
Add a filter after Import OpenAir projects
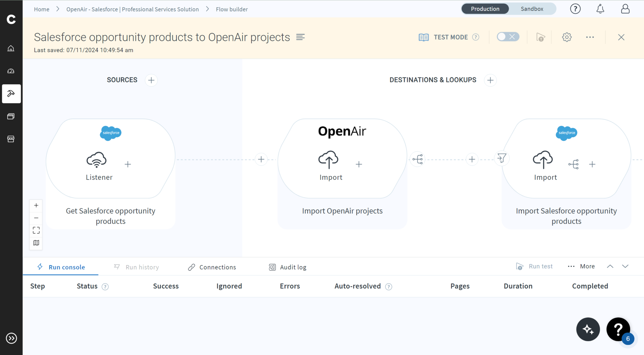click(502, 158)
